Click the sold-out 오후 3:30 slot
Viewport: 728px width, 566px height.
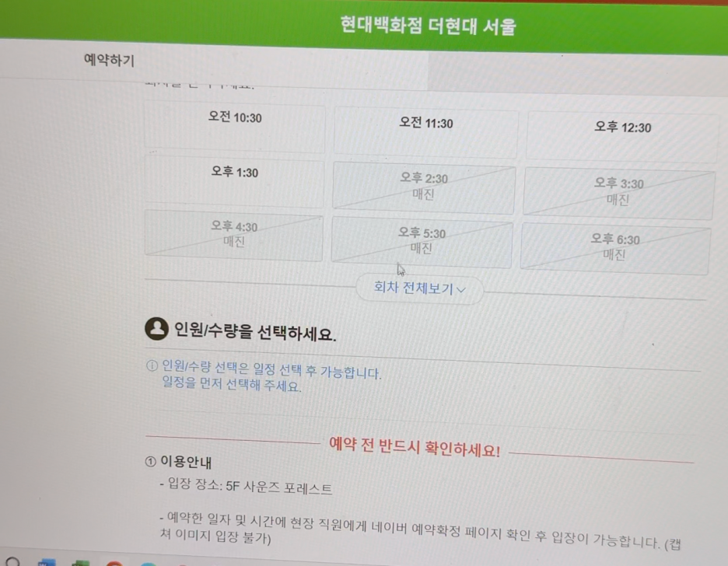pos(618,193)
